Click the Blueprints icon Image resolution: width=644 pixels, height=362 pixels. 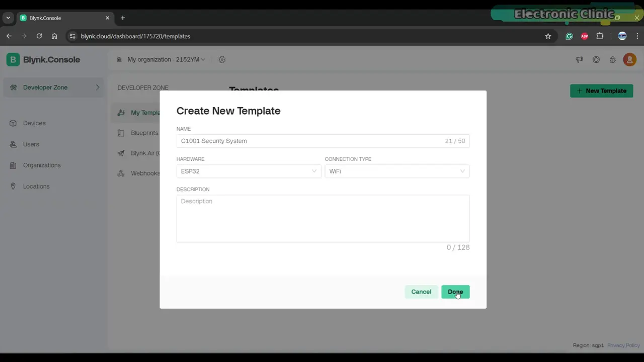[121, 133]
